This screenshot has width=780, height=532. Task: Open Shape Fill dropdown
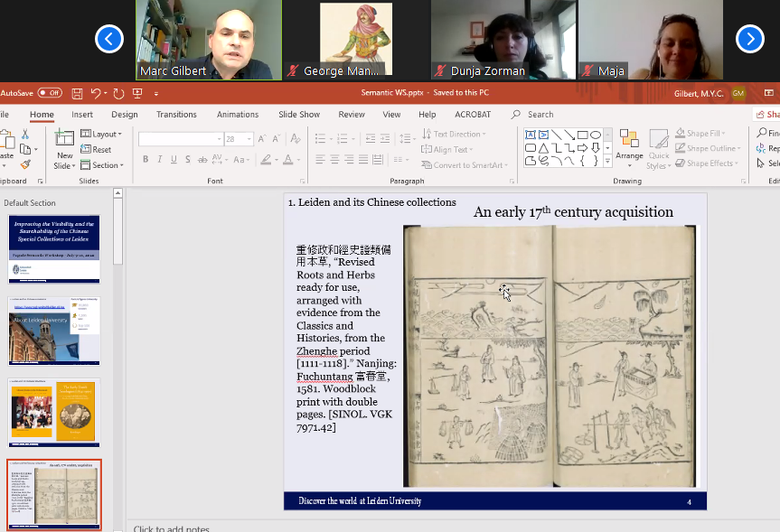700,134
